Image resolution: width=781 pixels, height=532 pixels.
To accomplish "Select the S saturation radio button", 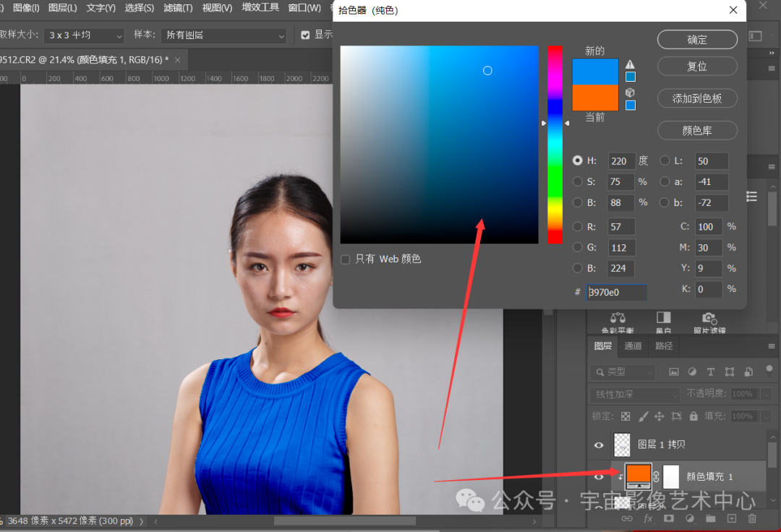I will coord(577,181).
